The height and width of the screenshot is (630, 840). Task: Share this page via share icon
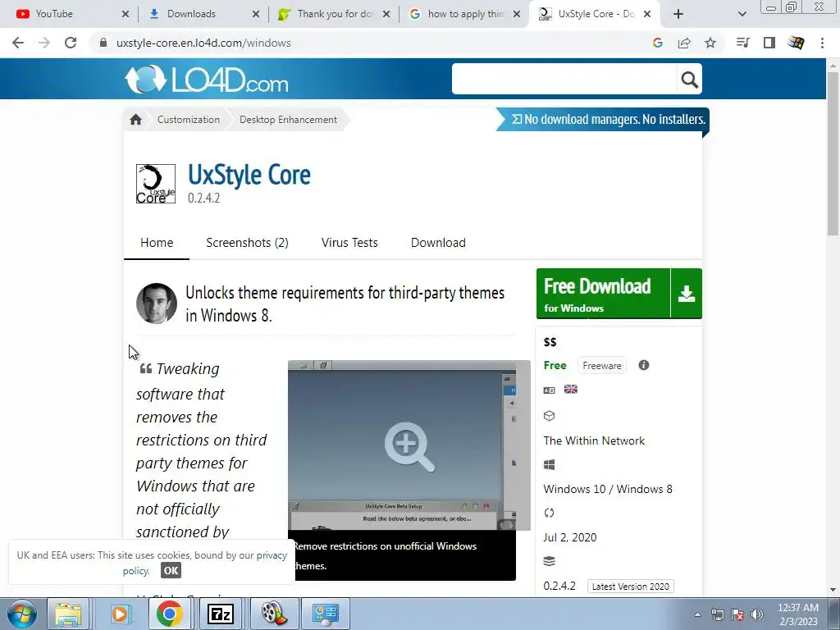(684, 43)
